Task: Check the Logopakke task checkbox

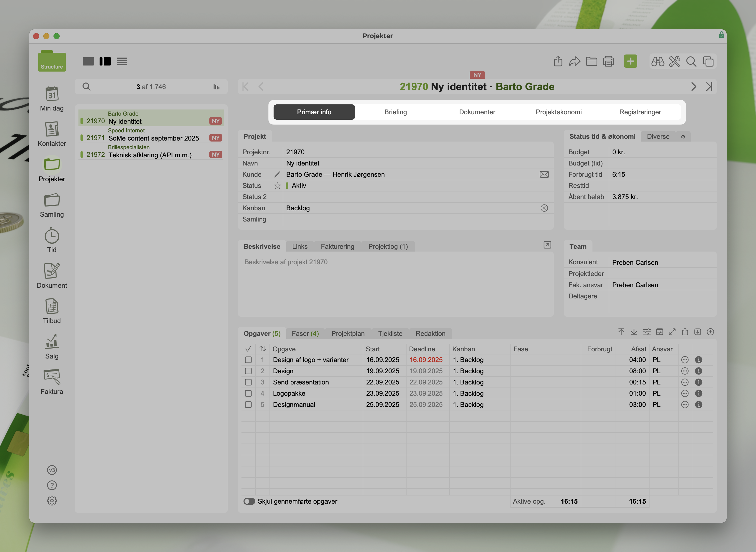Action: point(248,393)
